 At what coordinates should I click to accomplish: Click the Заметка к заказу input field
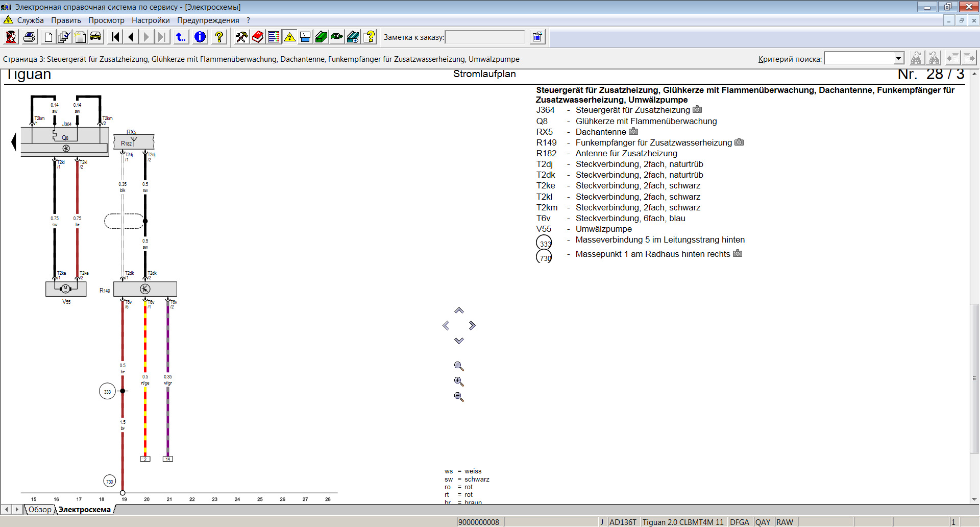pos(485,37)
